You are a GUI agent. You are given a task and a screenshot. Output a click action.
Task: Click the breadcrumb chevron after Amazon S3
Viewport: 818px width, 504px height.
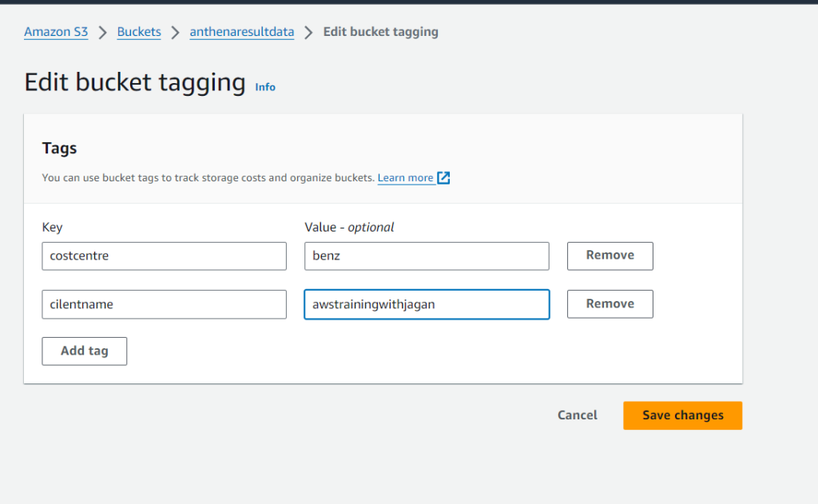[102, 33]
